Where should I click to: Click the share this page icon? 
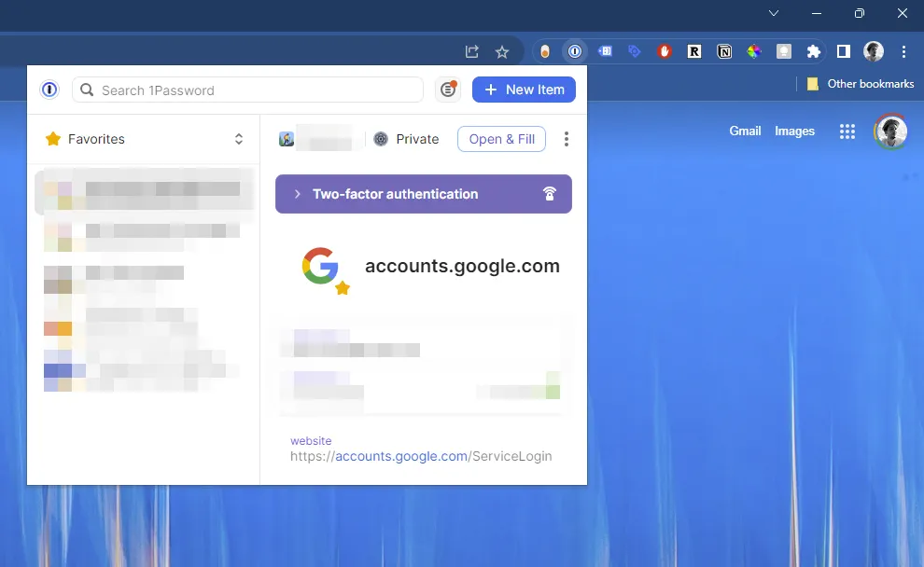pos(472,52)
